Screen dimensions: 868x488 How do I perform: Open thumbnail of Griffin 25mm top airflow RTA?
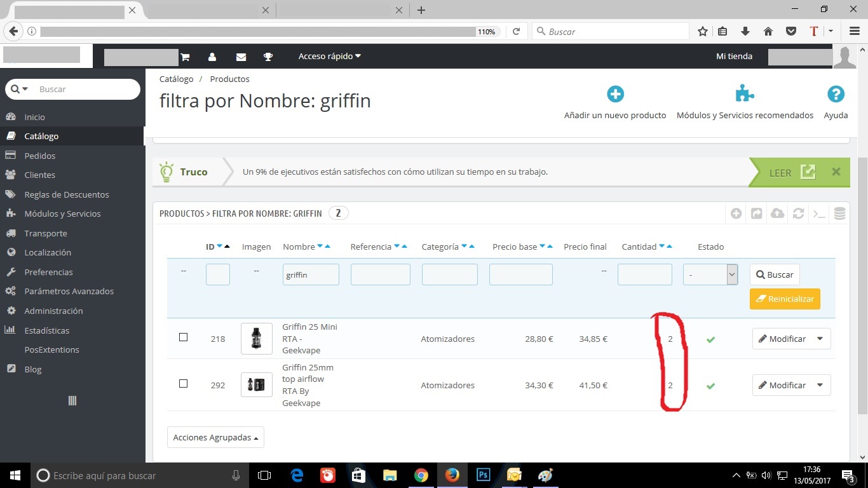click(257, 385)
